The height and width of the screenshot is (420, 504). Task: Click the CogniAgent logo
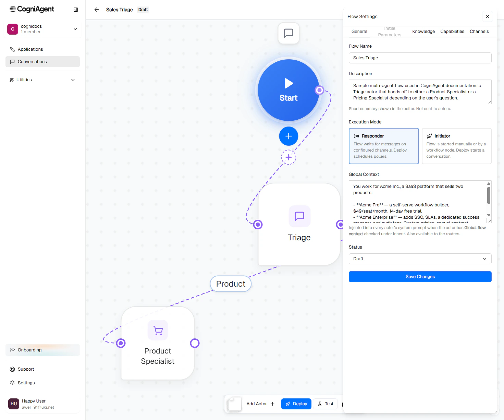pos(32,9)
